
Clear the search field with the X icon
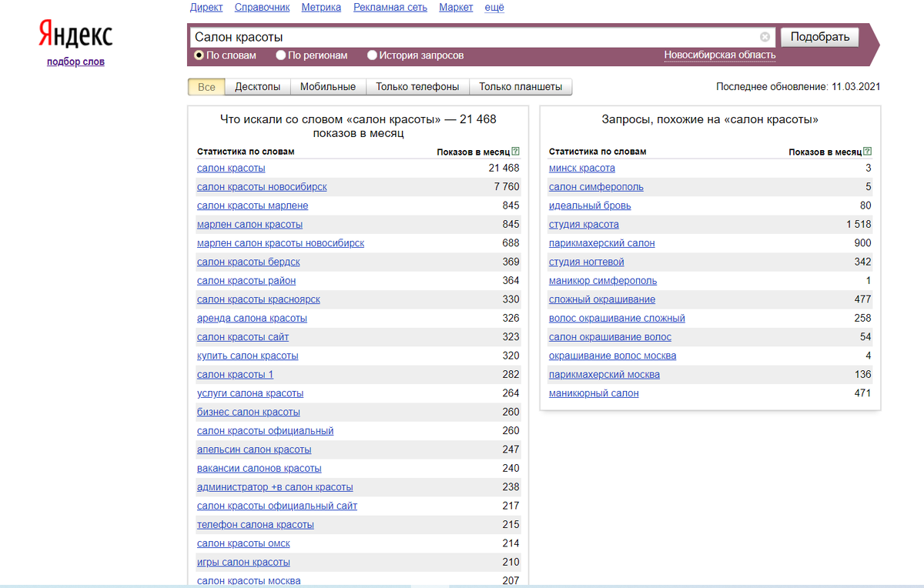point(765,37)
